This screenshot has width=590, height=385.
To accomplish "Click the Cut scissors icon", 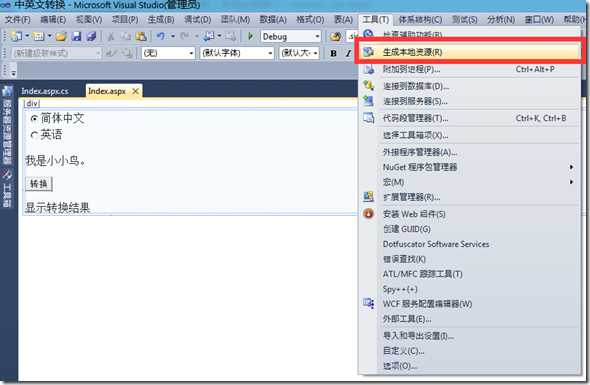I will (111, 37).
